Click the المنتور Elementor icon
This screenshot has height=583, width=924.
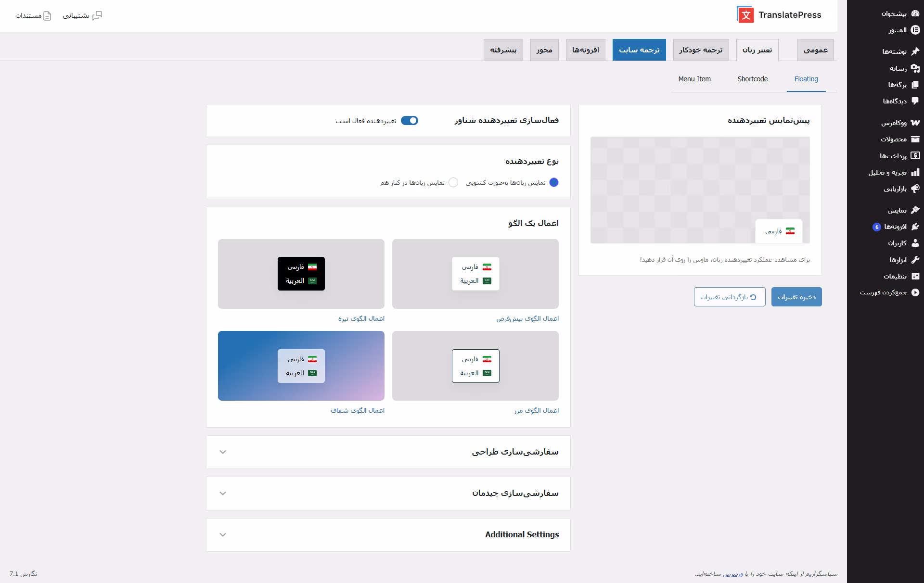click(x=915, y=30)
